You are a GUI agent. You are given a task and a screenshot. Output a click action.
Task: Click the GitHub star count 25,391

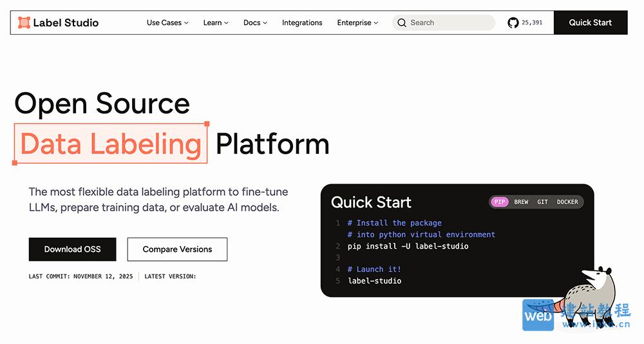click(x=532, y=23)
